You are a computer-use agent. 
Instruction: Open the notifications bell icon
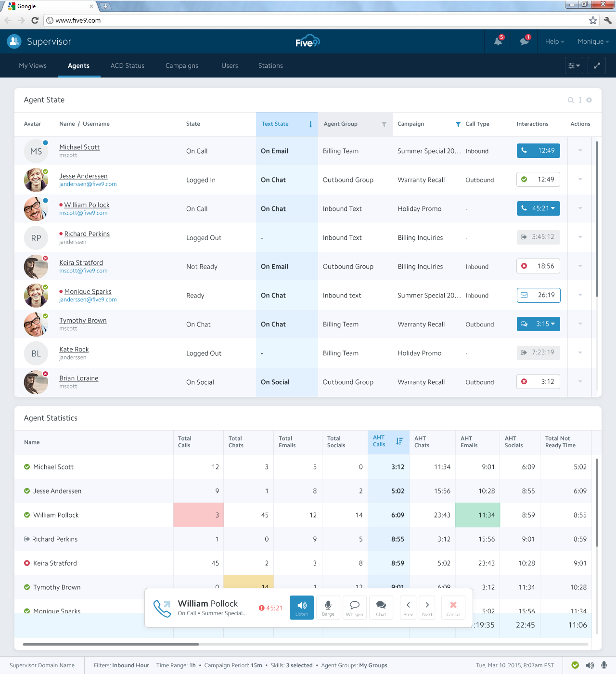click(498, 41)
